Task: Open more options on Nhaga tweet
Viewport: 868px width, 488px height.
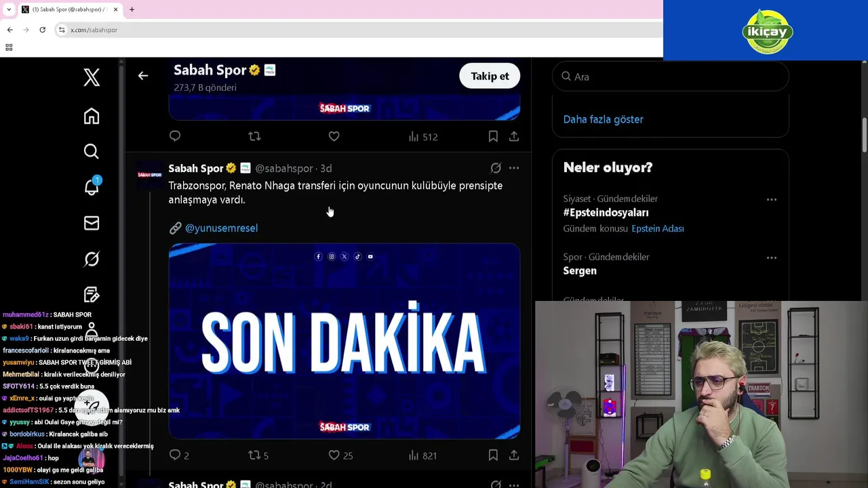Action: pyautogui.click(x=514, y=168)
